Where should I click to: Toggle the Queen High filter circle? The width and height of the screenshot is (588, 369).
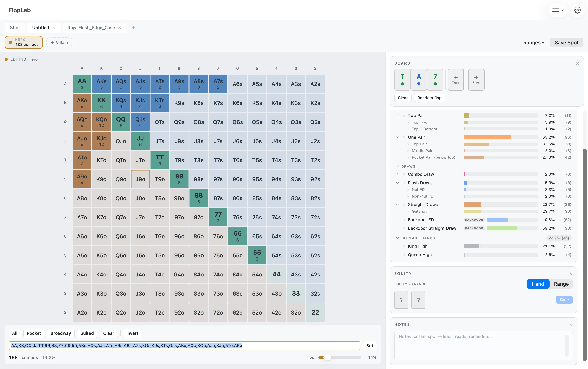pos(403,255)
